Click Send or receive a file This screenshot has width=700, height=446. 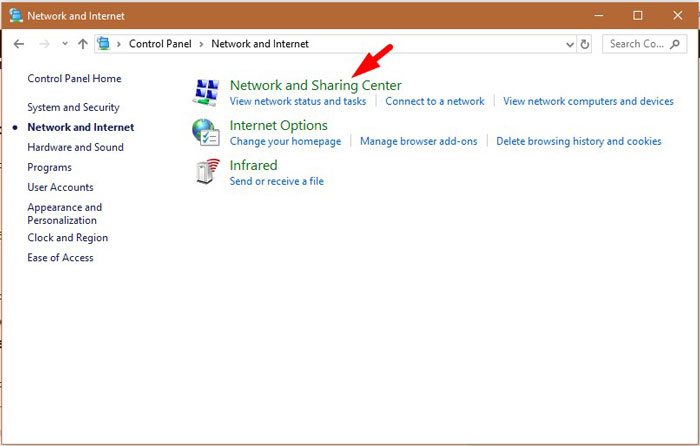pyautogui.click(x=277, y=181)
